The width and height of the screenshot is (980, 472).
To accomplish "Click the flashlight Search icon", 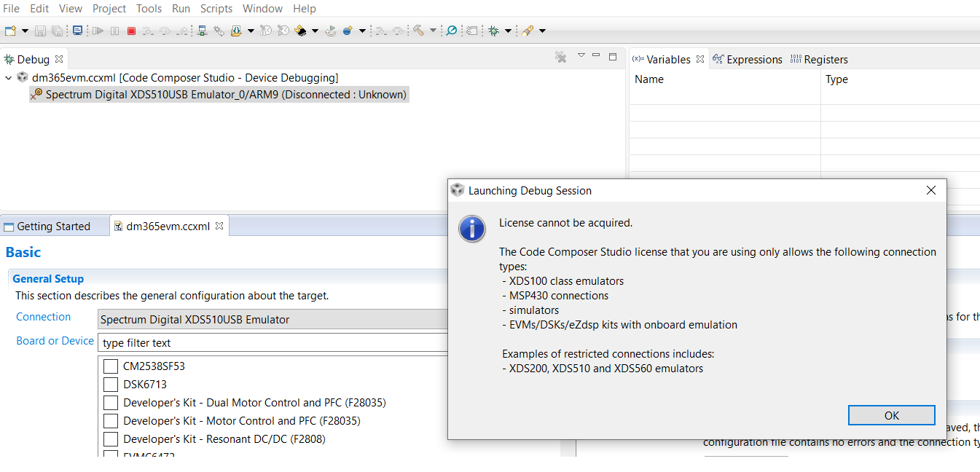I will point(528,31).
